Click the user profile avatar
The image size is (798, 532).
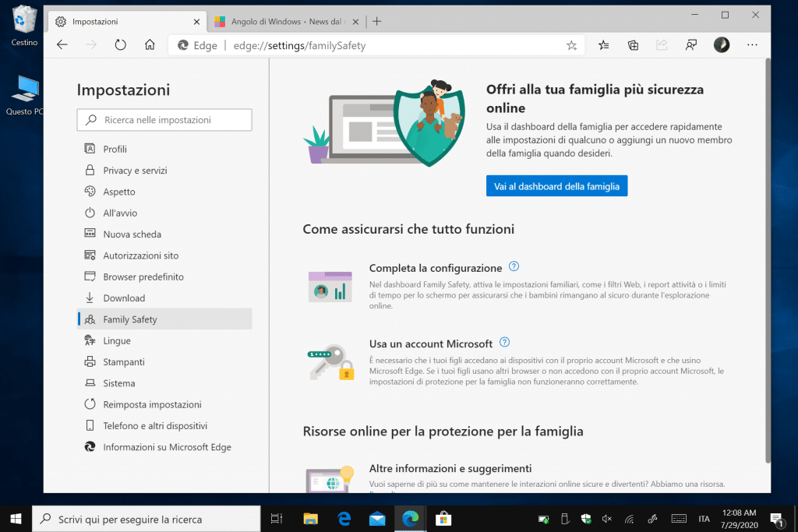point(722,45)
